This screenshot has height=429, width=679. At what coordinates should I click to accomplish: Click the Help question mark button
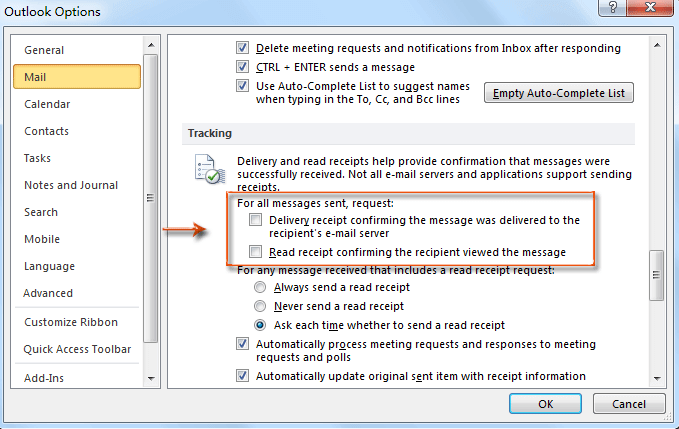click(612, 7)
